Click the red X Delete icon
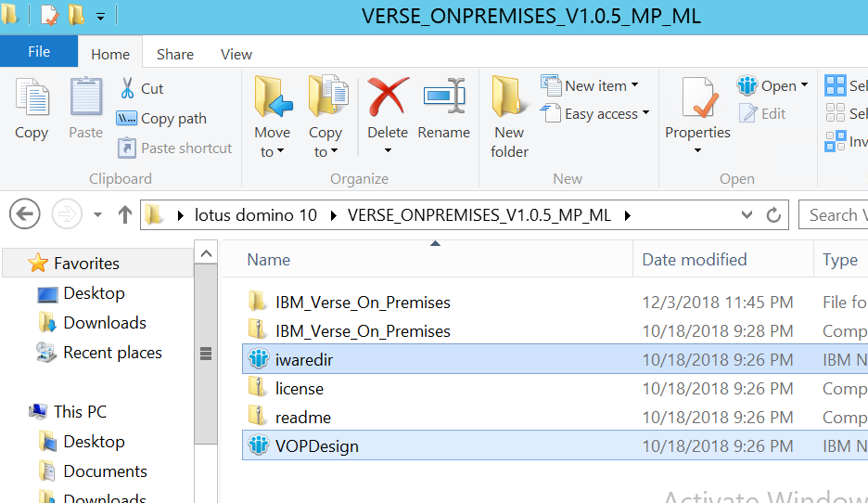Viewport: 868px width, 503px height. click(x=388, y=97)
